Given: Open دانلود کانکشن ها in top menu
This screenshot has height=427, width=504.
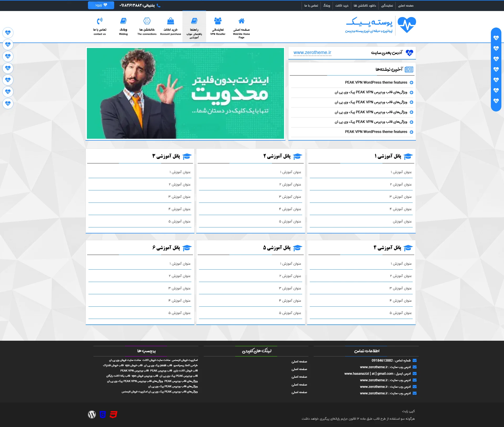Looking at the screenshot, I should click(x=365, y=6).
